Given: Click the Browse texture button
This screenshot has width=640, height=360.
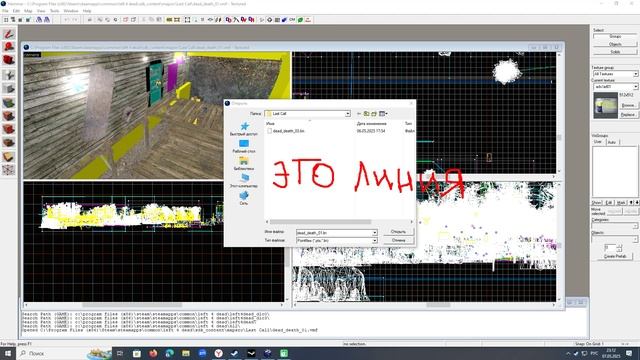Looking at the screenshot, I should point(628,105).
